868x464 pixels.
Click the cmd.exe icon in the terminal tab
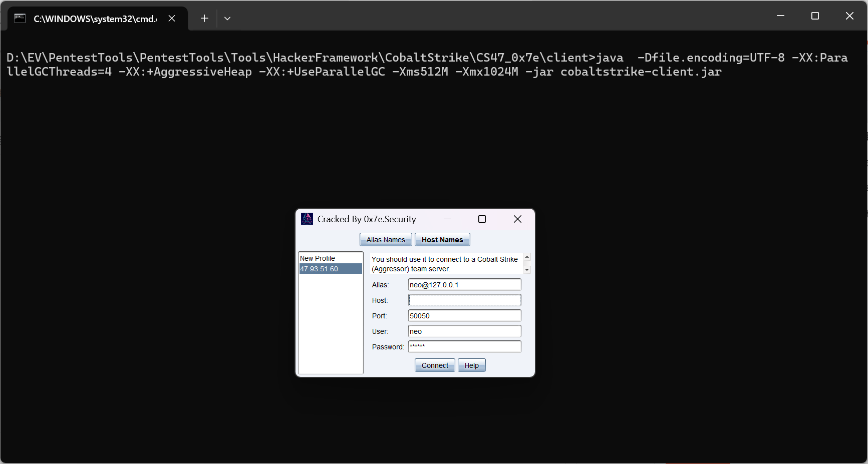20,18
